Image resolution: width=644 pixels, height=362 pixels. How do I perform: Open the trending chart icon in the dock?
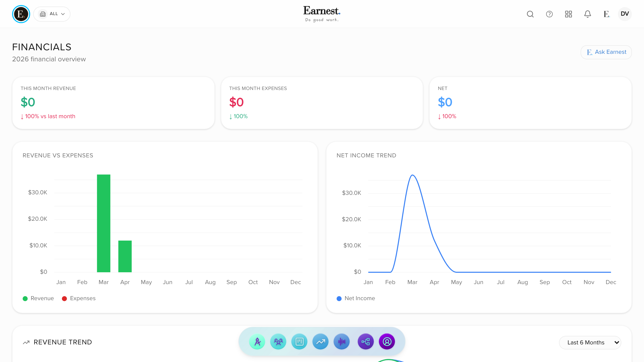click(x=320, y=342)
